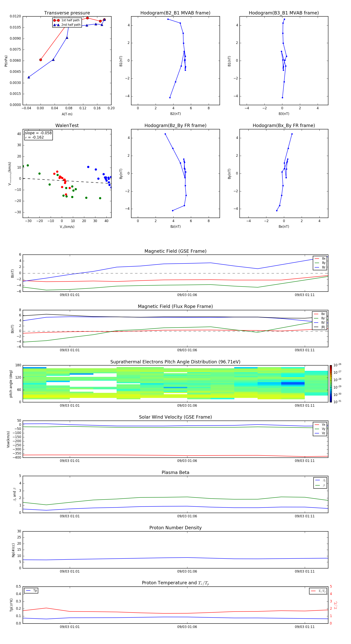Image resolution: width=351 pixels, height=644 pixels.
Task: Click 'Solar Wind Velocity (GSE Frame)' title
Action: (175, 417)
